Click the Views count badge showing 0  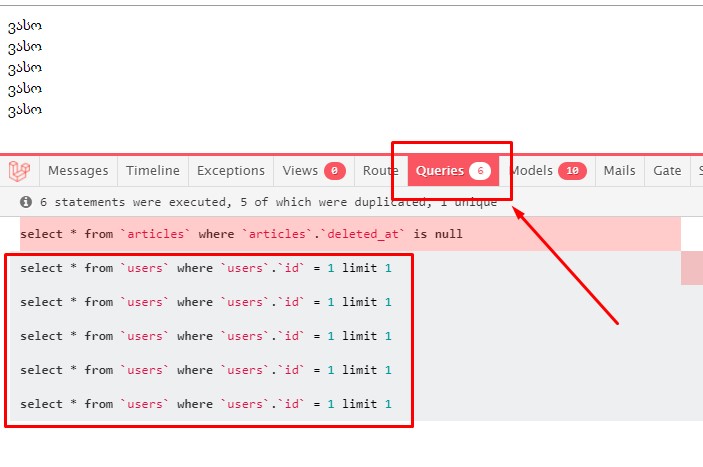tap(334, 171)
